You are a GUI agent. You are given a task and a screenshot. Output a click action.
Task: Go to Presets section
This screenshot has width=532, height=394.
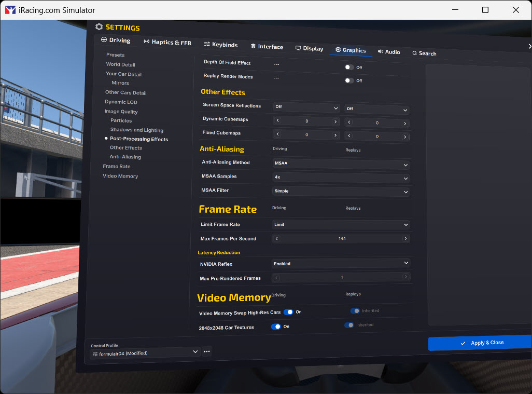[115, 55]
